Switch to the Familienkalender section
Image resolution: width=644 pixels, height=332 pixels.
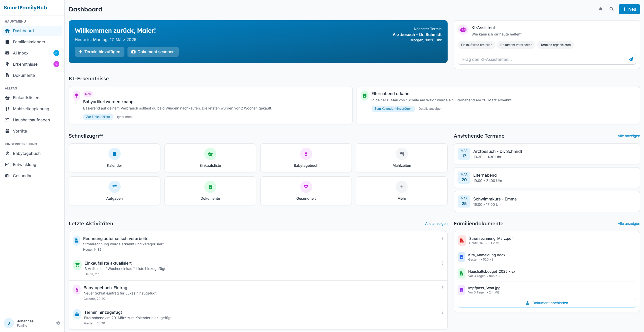click(x=29, y=42)
